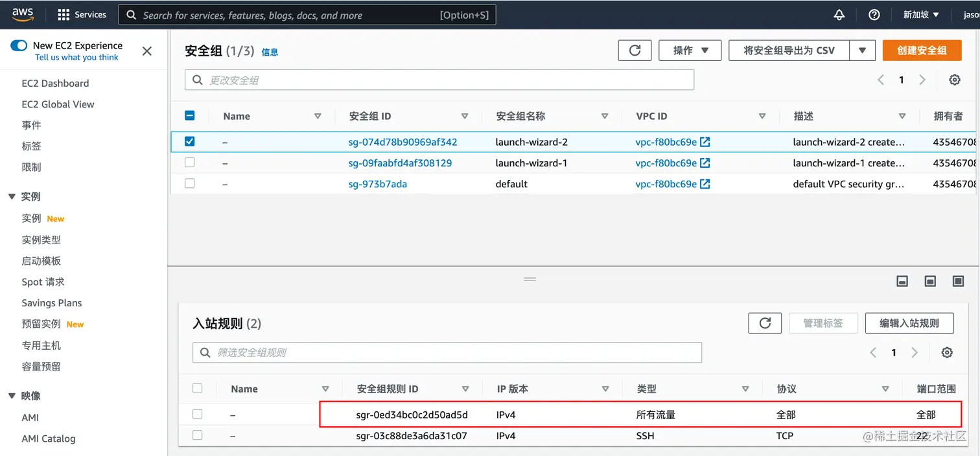Viewport: 980px width, 456px height.
Task: Click search magnifier in security group filter
Action: tap(198, 80)
